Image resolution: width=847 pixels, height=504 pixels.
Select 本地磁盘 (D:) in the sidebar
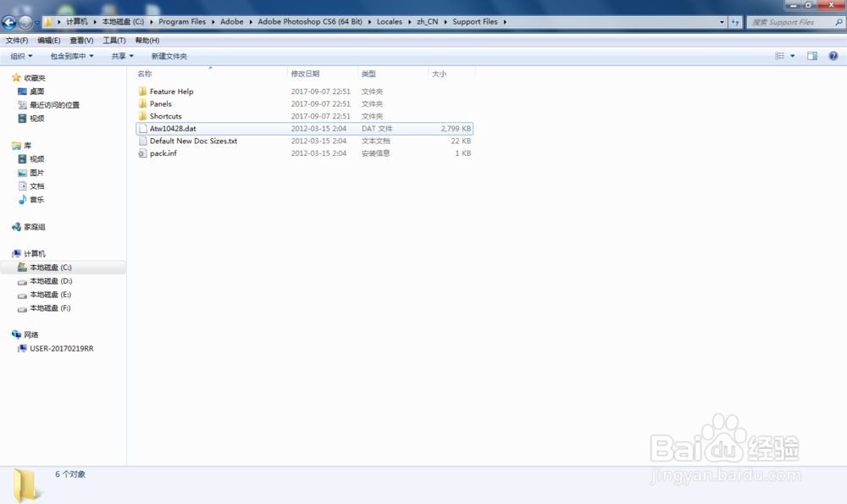[x=51, y=281]
